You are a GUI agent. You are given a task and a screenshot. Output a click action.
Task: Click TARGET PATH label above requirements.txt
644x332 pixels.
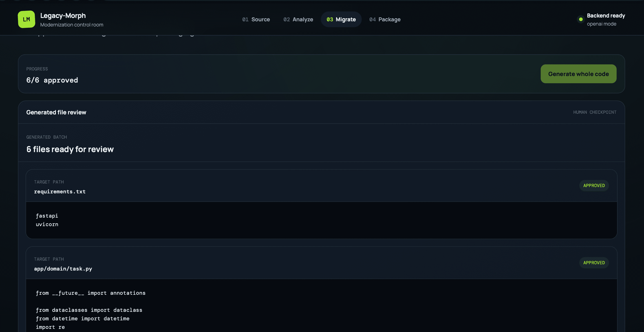tap(49, 182)
